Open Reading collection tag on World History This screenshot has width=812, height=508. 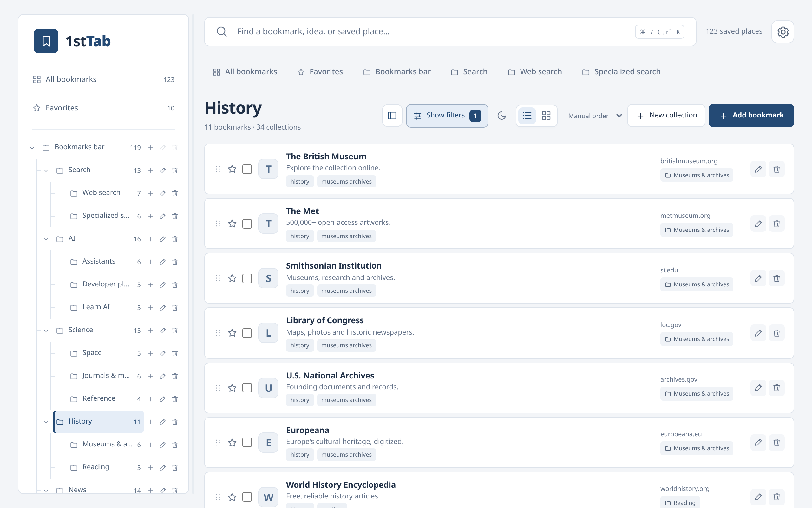[680, 503]
